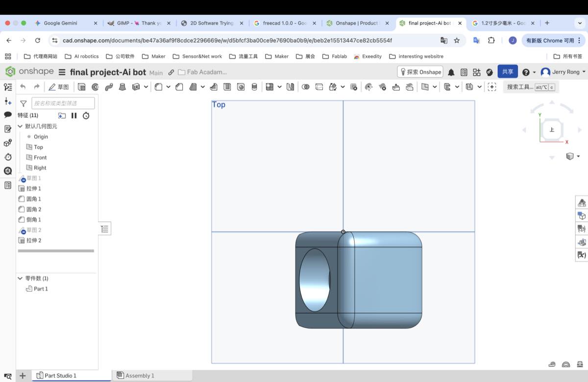This screenshot has height=382, width=588.
Task: Collapse the 零件数 (1) section
Action: pyautogui.click(x=20, y=278)
